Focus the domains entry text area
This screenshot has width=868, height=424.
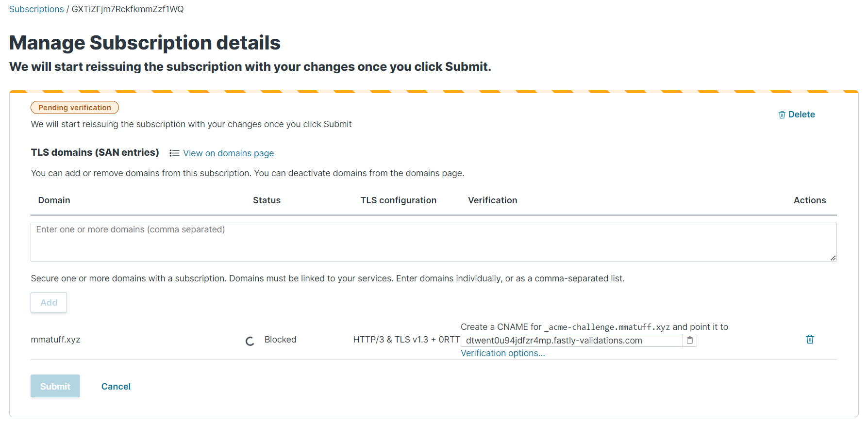[433, 242]
